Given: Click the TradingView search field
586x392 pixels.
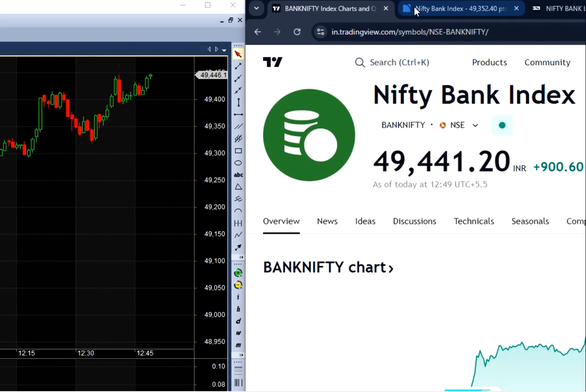Looking at the screenshot, I should point(392,62).
